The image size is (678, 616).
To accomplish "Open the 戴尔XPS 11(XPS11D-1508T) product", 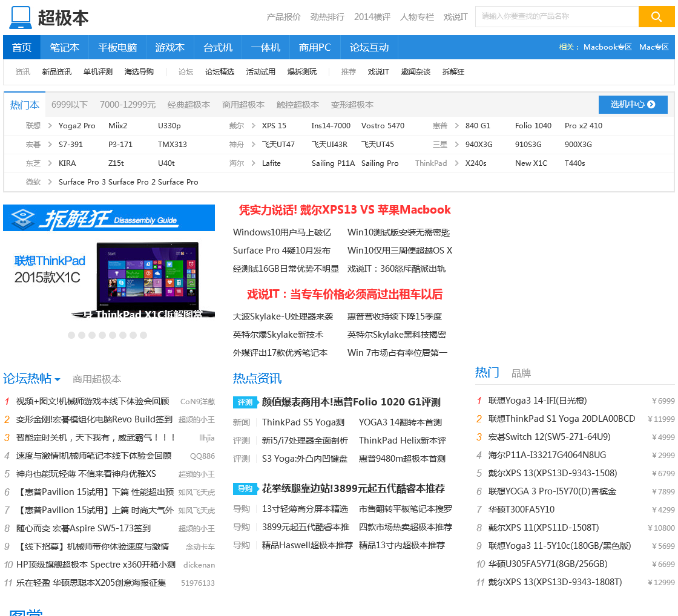I will (544, 528).
